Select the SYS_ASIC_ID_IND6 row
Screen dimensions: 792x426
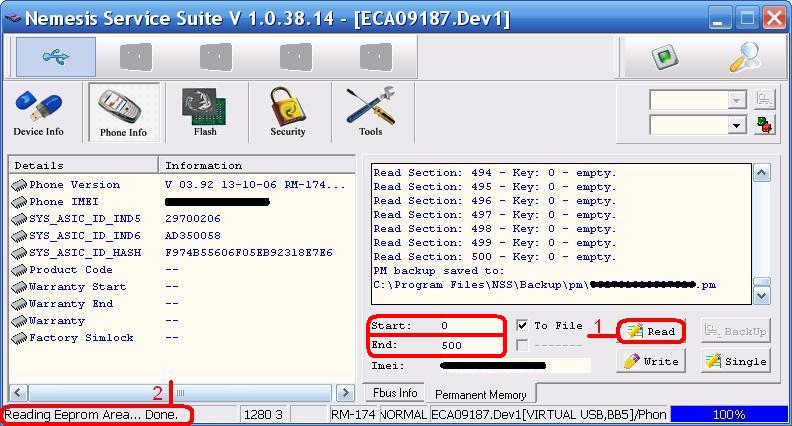[x=182, y=235]
